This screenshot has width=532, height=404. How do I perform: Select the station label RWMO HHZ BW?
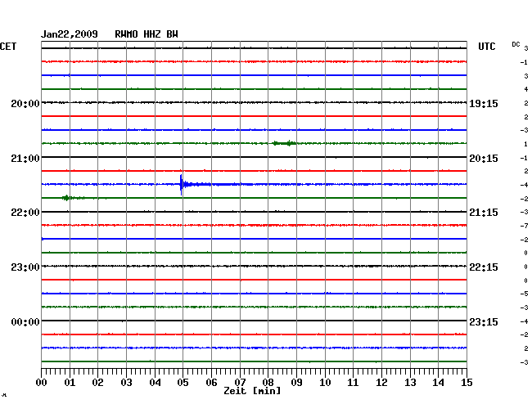pos(147,34)
